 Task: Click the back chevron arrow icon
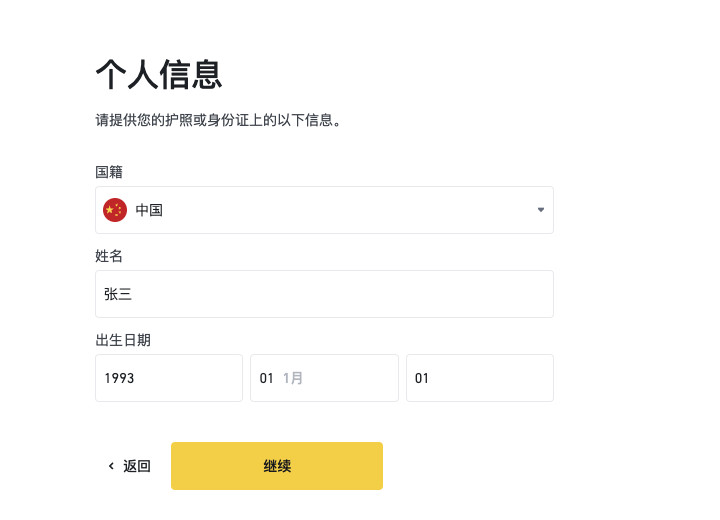tap(111, 466)
